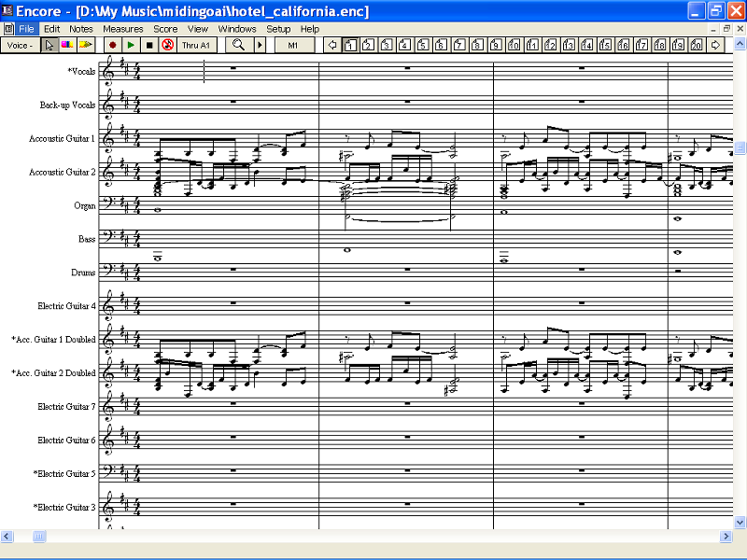747x560 pixels.
Task: Select the colorful eraser tool
Action: tap(67, 45)
